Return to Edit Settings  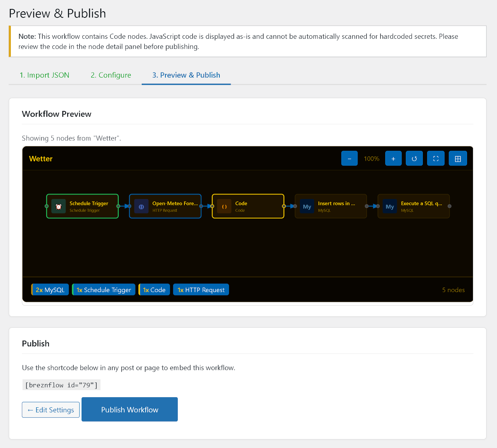point(50,410)
